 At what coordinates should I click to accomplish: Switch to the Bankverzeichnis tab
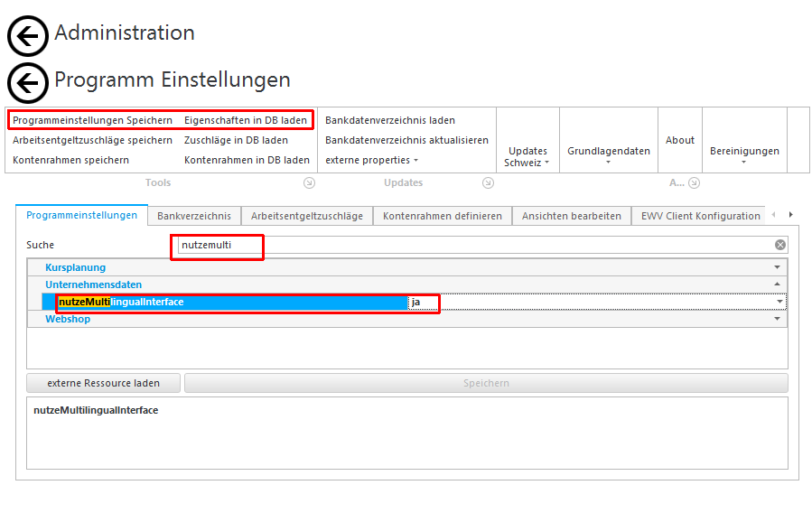[194, 216]
